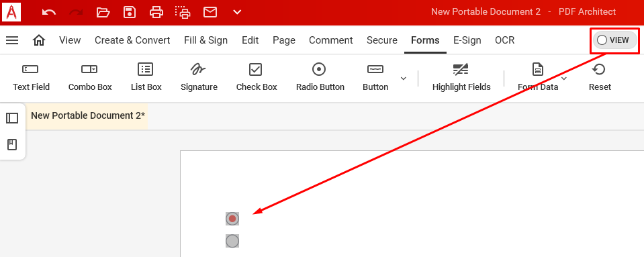Screen dimensions: 644x257
Task: Open the Comment tab
Action: (x=330, y=40)
